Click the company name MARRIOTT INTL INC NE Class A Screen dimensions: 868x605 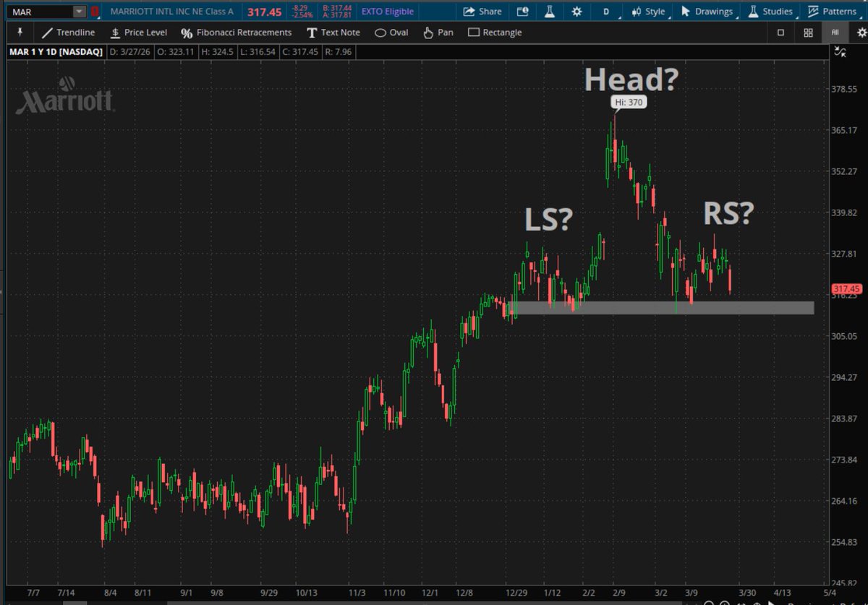[171, 12]
